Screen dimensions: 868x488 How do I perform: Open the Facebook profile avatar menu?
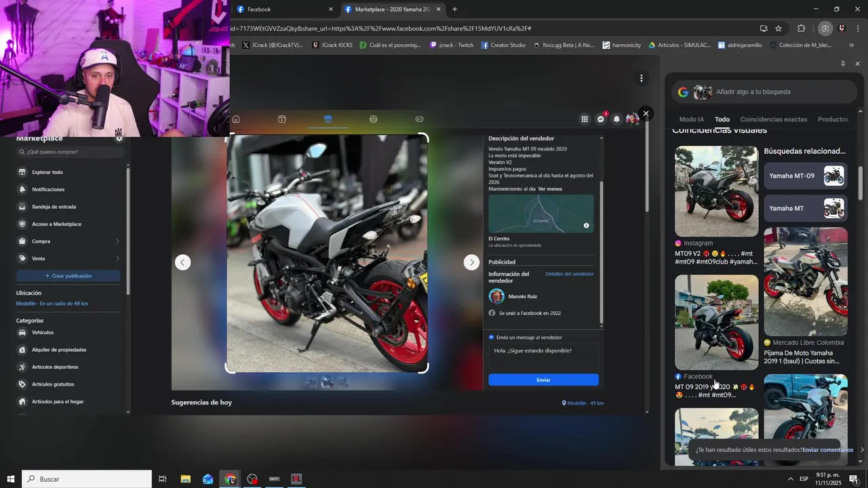(632, 119)
